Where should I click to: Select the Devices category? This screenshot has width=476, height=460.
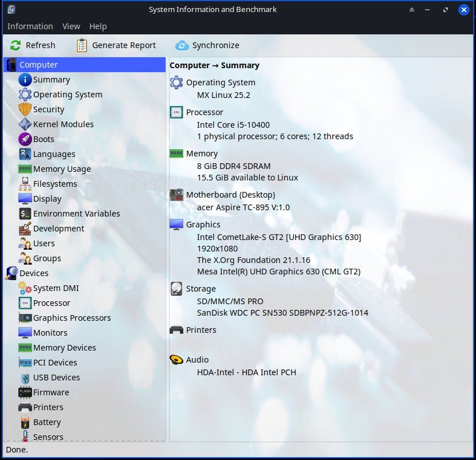27,273
